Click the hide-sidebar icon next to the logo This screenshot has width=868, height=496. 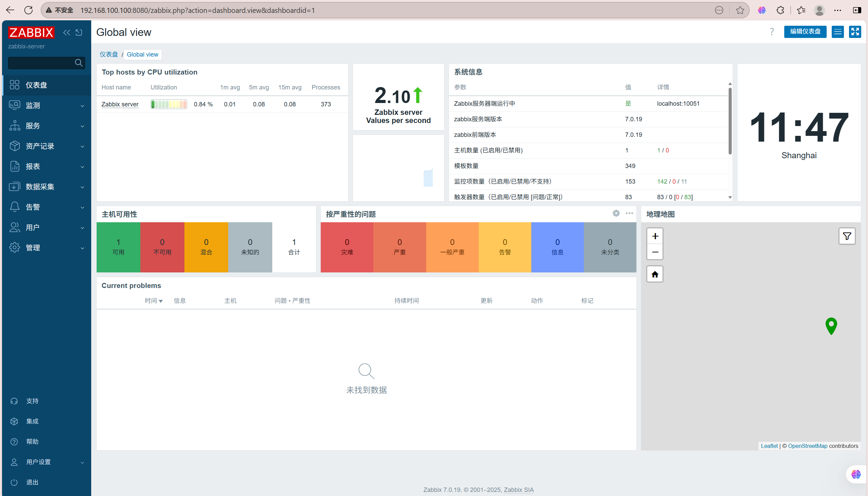(x=79, y=33)
